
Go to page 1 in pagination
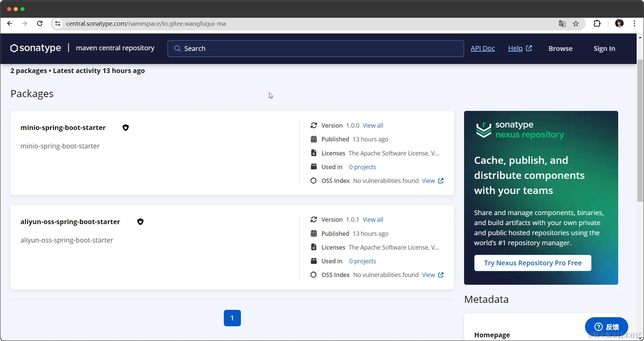[232, 318]
